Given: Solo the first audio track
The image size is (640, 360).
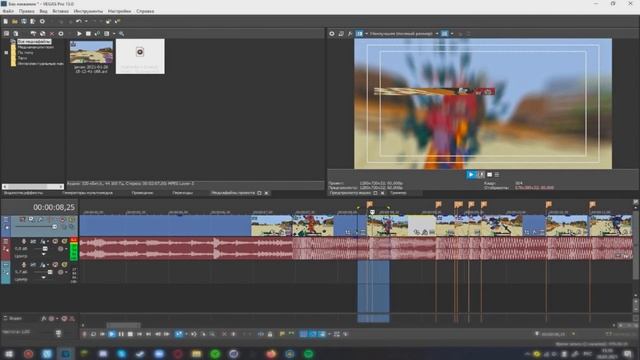Looking at the screenshot, I should (x=64, y=241).
